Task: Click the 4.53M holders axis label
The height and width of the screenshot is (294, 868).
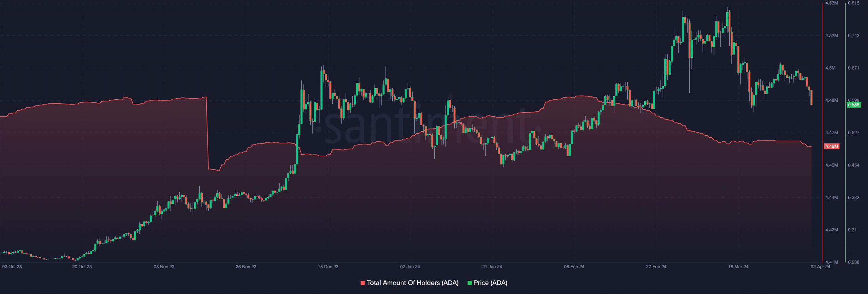Action: (x=831, y=3)
